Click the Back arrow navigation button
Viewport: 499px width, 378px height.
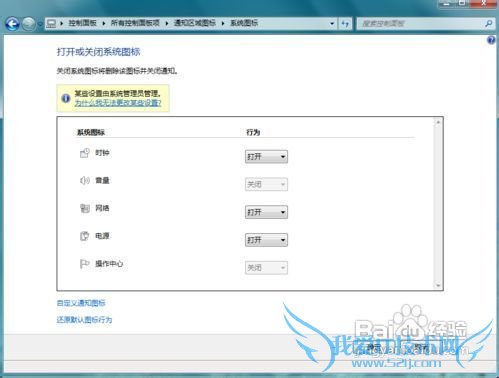(12, 24)
